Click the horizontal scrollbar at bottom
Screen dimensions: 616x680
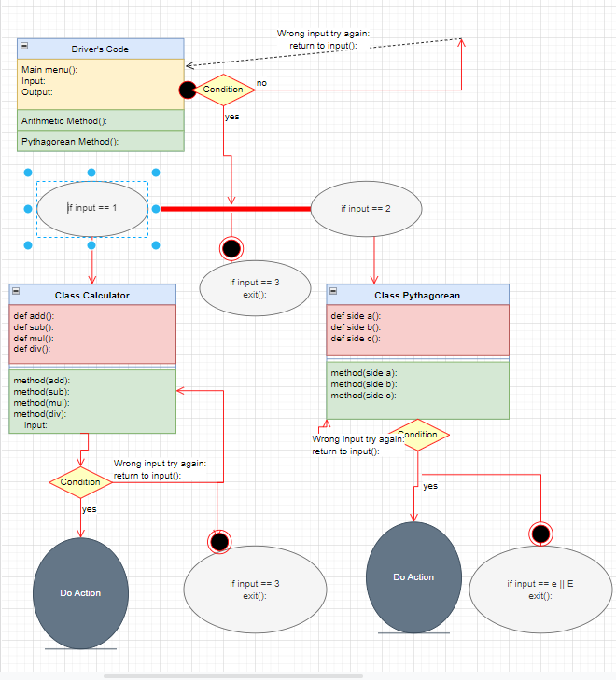(233, 676)
